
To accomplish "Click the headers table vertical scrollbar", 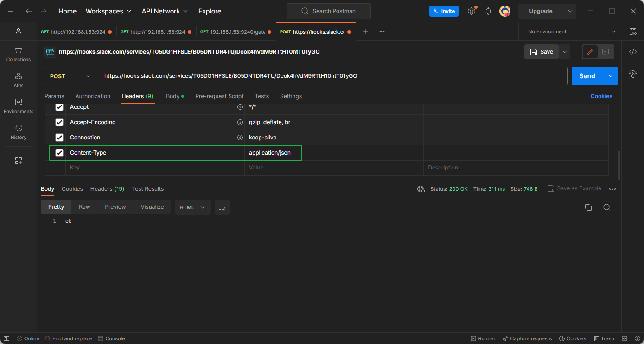I will (x=618, y=164).
